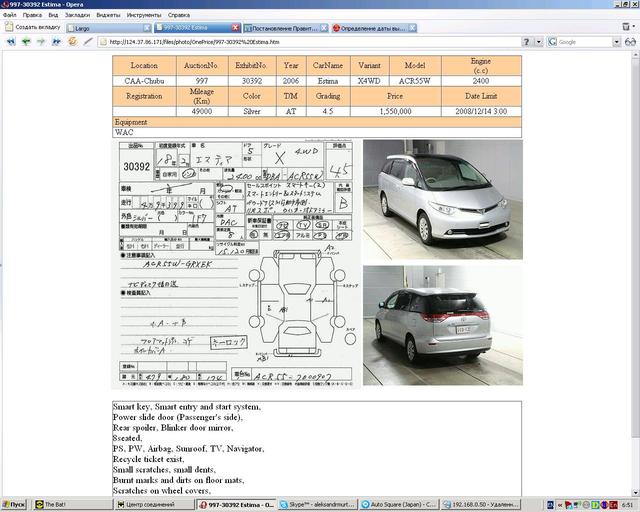Reload the page with the refresh icon
Viewport: 640px width, 512px height.
(72, 41)
